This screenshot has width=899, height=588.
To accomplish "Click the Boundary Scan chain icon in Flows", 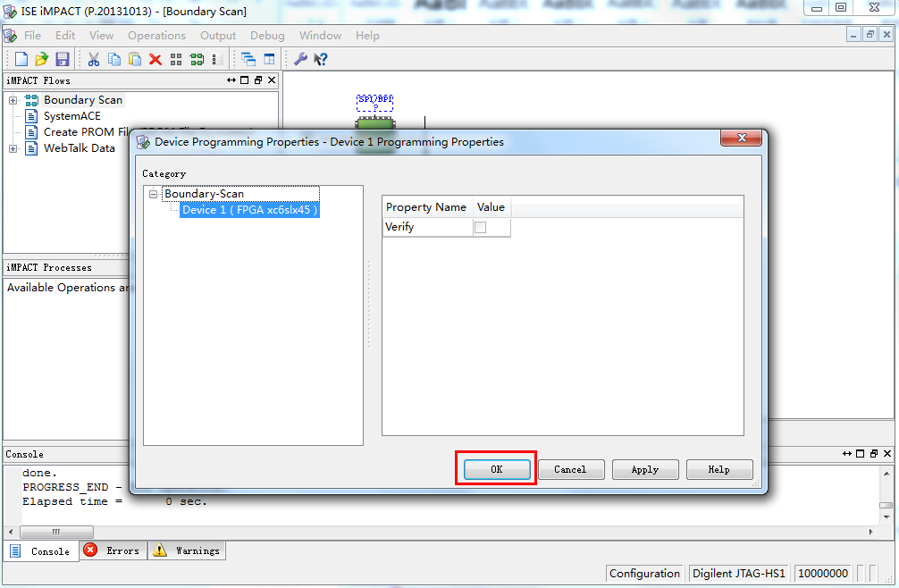I will (x=31, y=100).
